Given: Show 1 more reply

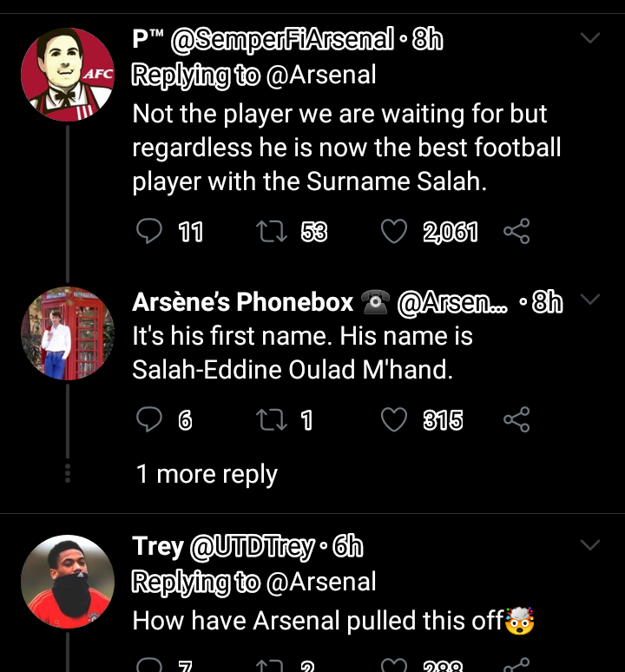Looking at the screenshot, I should [207, 474].
